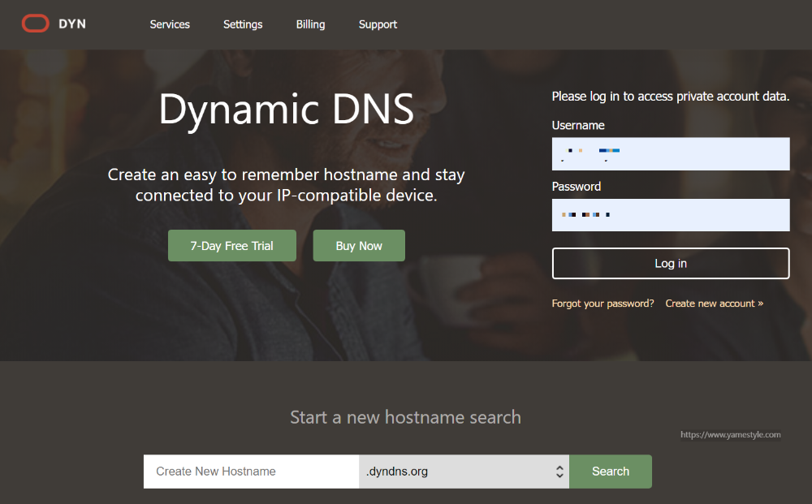
Task: Click the Log in button
Action: pyautogui.click(x=671, y=264)
